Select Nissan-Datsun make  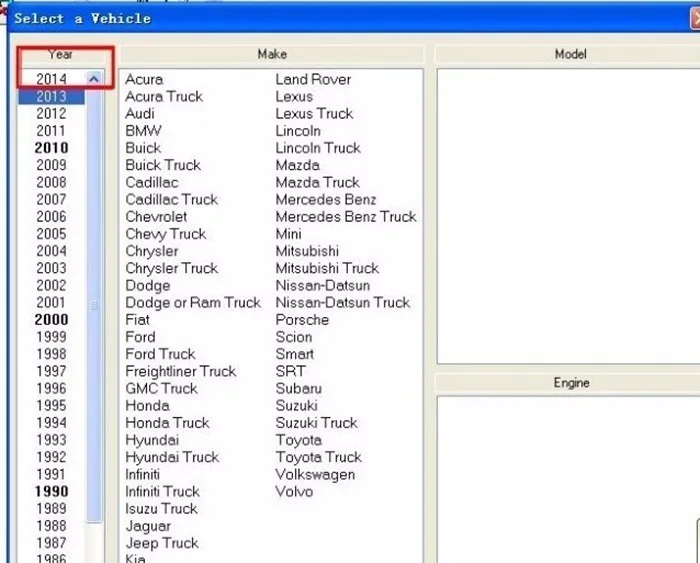coord(323,285)
